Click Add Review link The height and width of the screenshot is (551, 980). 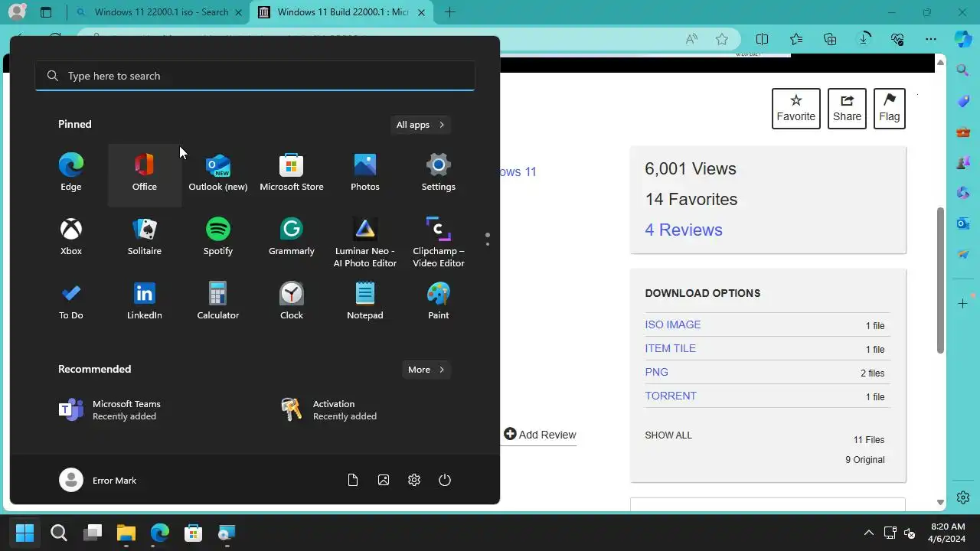(540, 435)
